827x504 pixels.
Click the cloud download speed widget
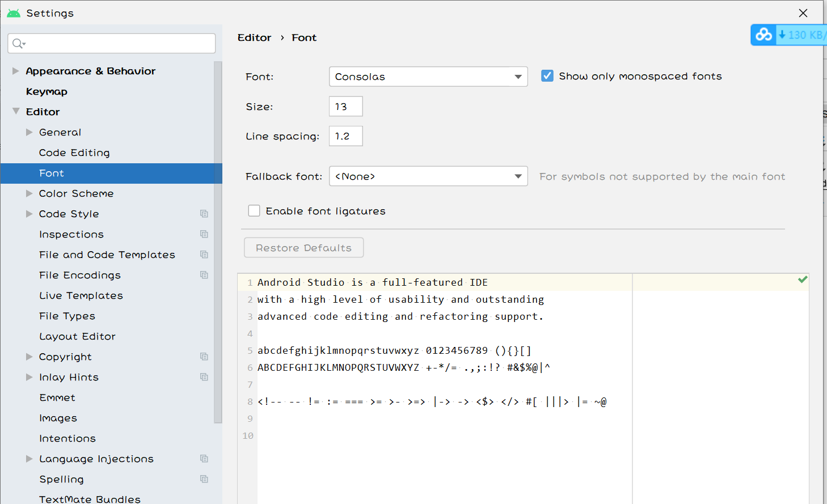point(789,35)
